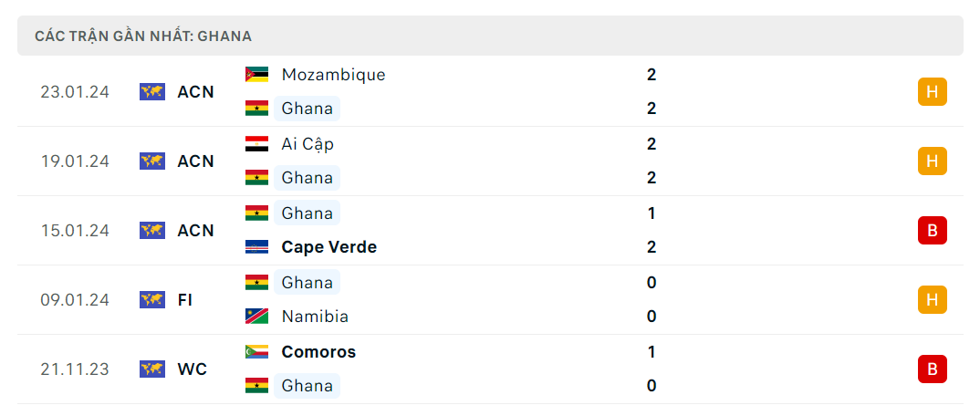
Task: Click the Cape Verde flag icon
Action: (257, 246)
